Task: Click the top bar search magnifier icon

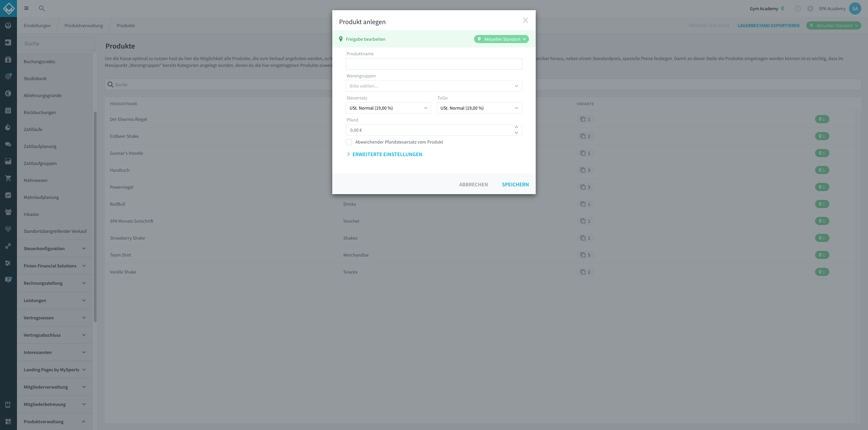Action: [x=42, y=8]
